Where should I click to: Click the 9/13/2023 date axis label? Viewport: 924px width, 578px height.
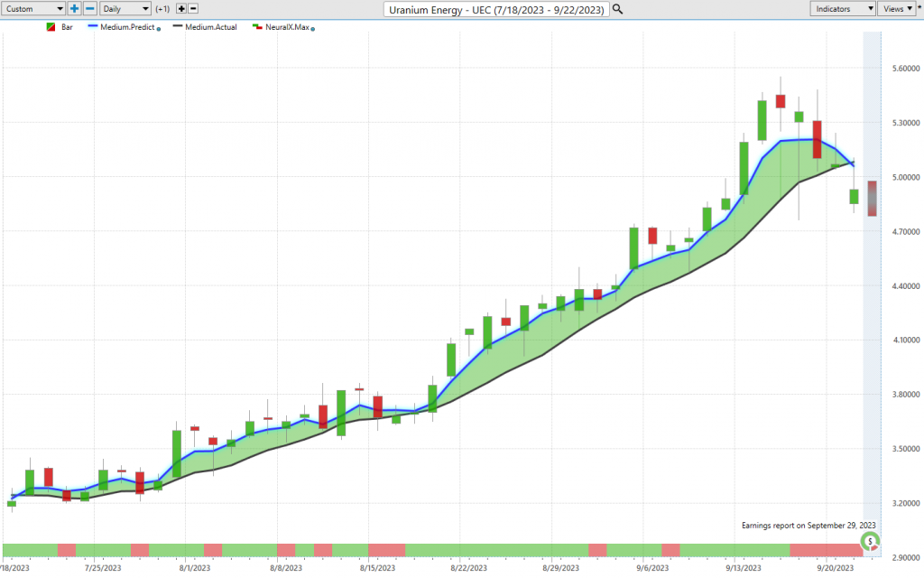tap(744, 568)
